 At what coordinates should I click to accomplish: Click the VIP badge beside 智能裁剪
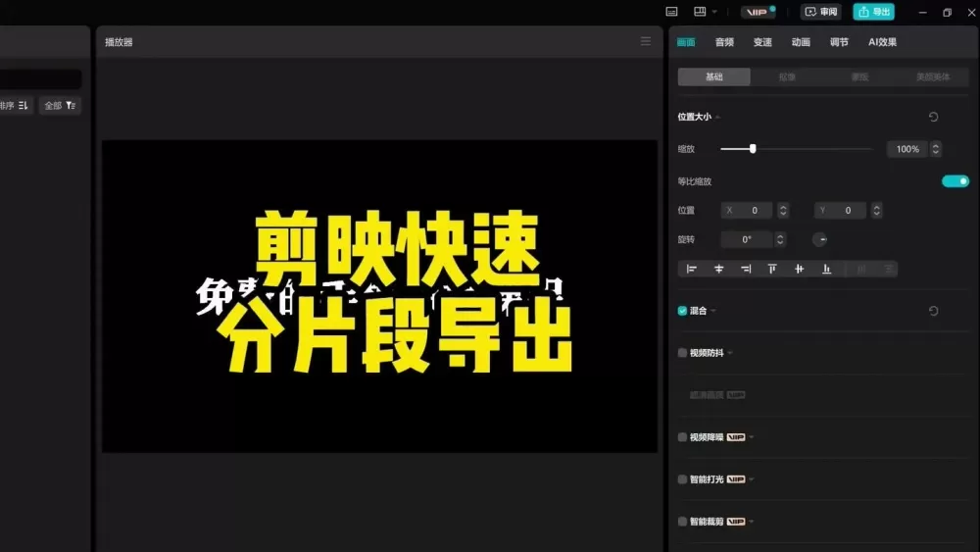coord(736,522)
